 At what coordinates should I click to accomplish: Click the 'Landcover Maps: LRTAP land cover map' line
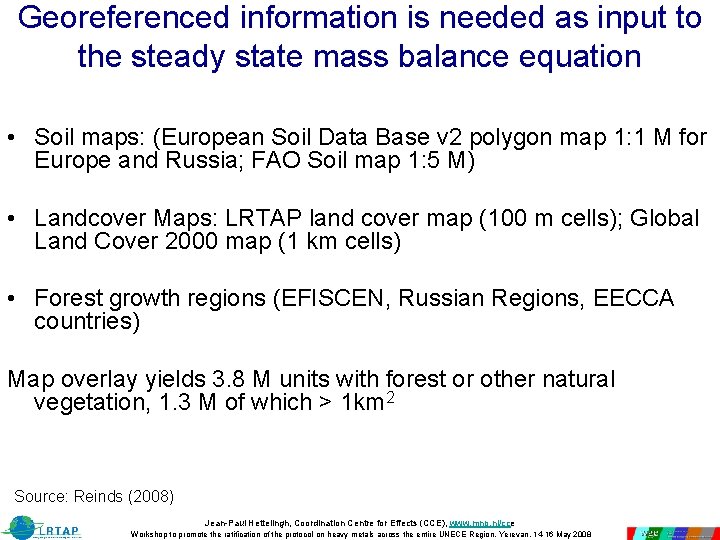366,218
